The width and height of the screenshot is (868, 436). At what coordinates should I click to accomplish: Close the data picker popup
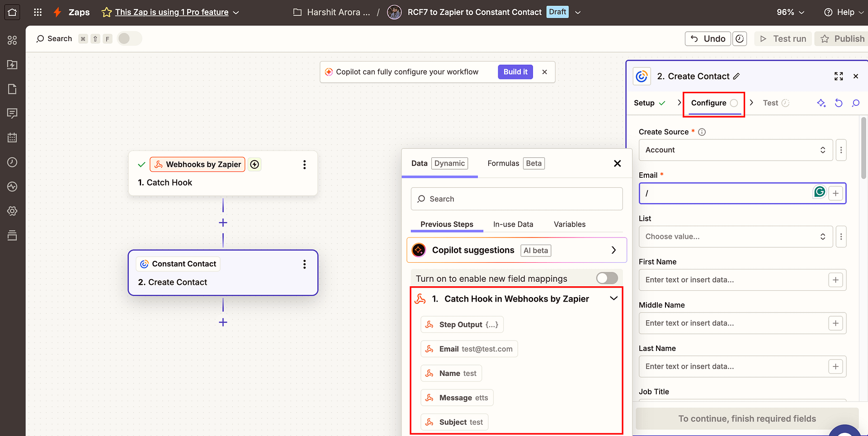pos(618,163)
